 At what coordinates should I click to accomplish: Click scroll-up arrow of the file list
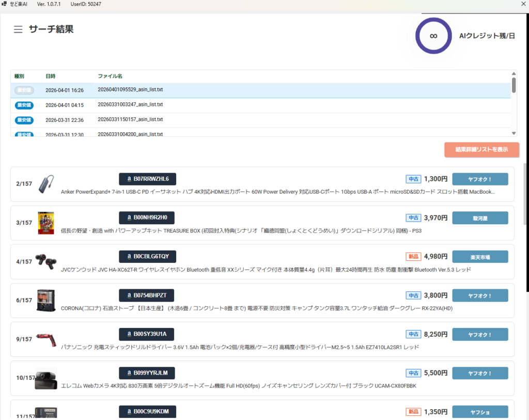(514, 74)
